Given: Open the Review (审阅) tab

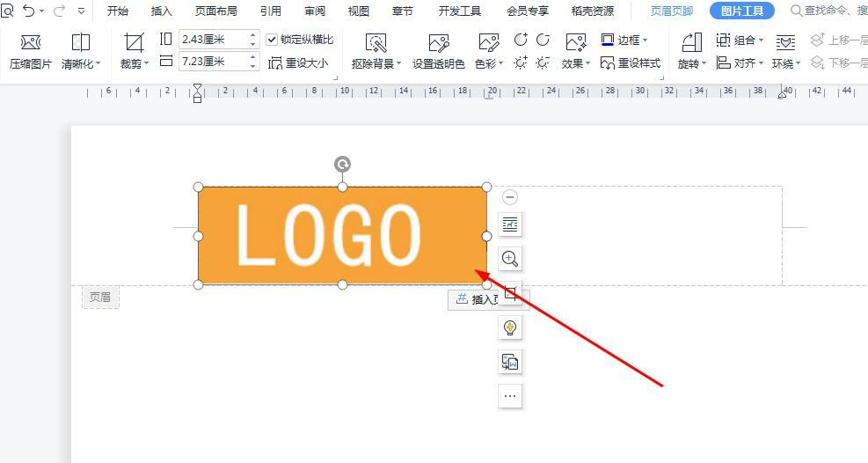Looking at the screenshot, I should pyautogui.click(x=315, y=11).
